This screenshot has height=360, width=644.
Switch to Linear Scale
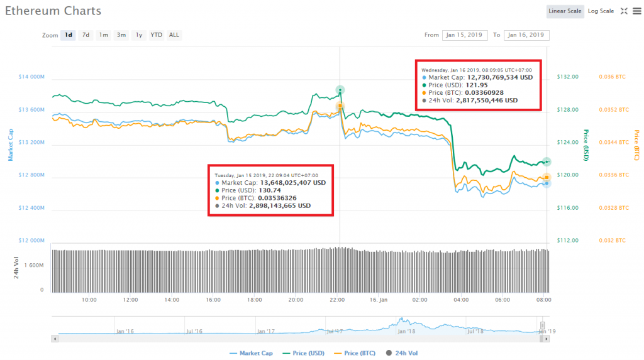coord(565,11)
